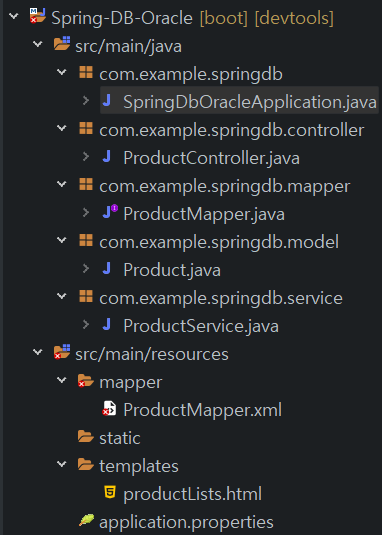Click the src/main/java source folder icon
The height and width of the screenshot is (535, 382).
(62, 44)
